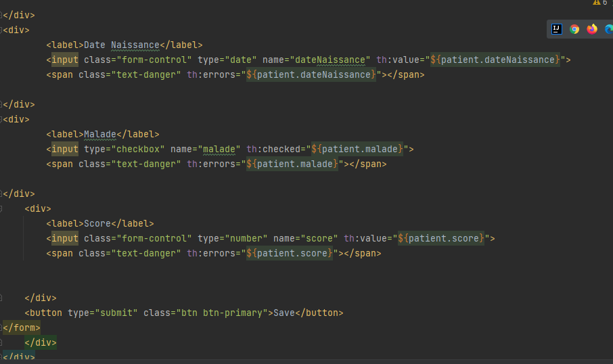The image size is (613, 364).
Task: Place cursor on the 'Malade' label text
Action: tap(100, 134)
